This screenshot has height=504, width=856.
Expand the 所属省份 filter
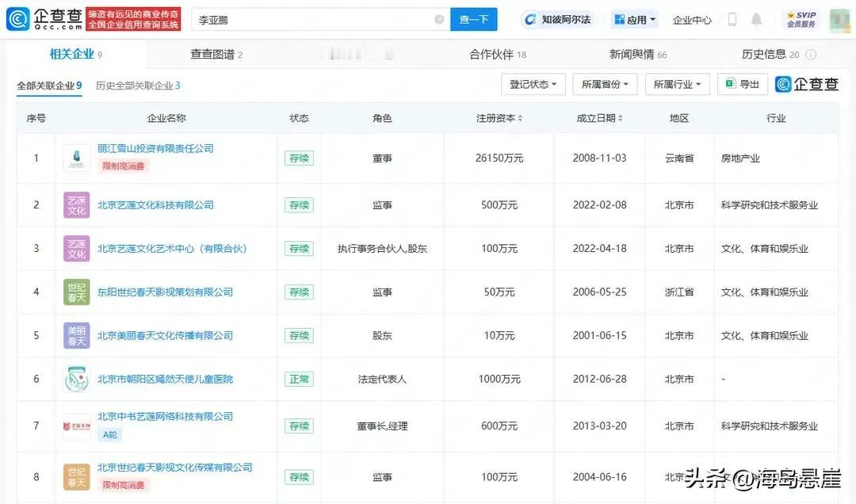point(605,84)
